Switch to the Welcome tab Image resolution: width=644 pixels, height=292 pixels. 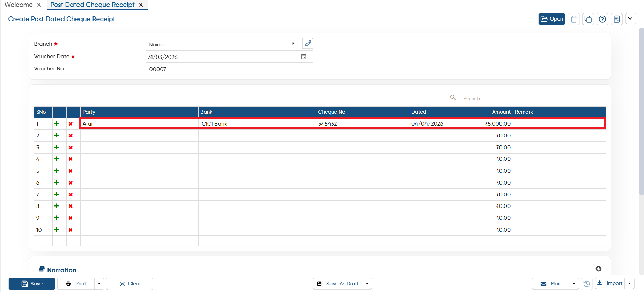pyautogui.click(x=18, y=5)
